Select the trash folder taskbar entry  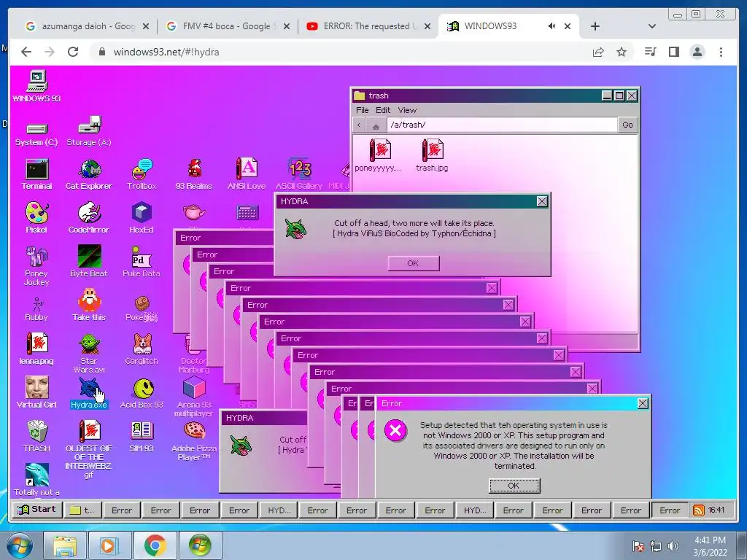(x=82, y=510)
